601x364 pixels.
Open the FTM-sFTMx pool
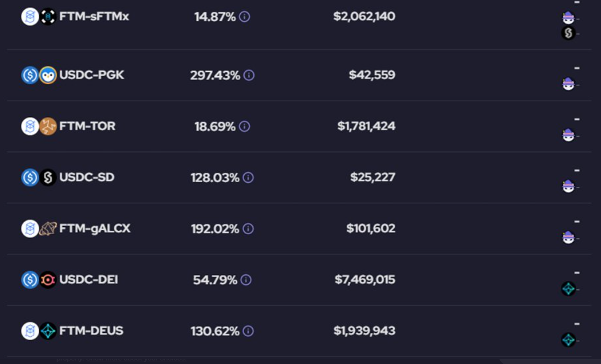pyautogui.click(x=94, y=17)
